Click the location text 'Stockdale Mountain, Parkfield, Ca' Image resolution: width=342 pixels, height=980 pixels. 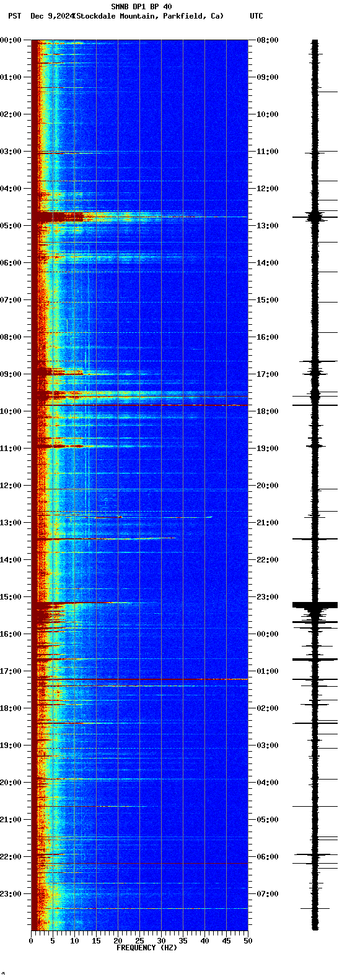click(x=149, y=16)
